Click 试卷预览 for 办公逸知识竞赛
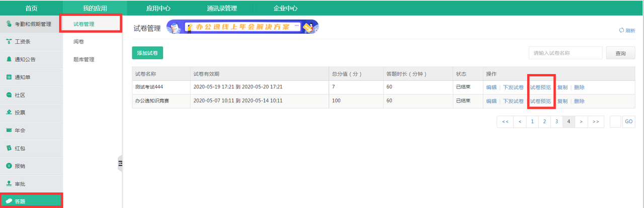The width and height of the screenshot is (644, 208). pos(541,101)
